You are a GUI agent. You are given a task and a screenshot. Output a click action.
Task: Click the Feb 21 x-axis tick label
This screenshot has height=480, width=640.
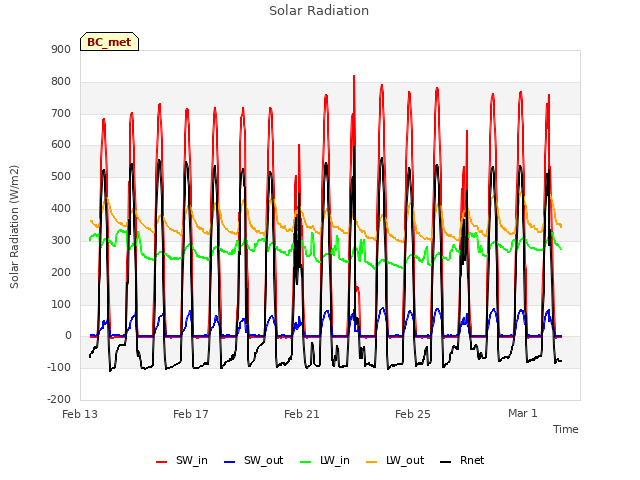pos(302,414)
